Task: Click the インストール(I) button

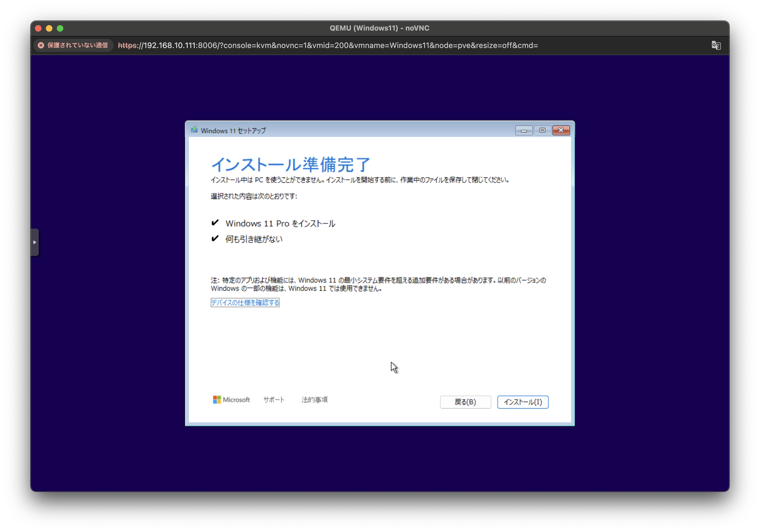Action: [x=523, y=402]
